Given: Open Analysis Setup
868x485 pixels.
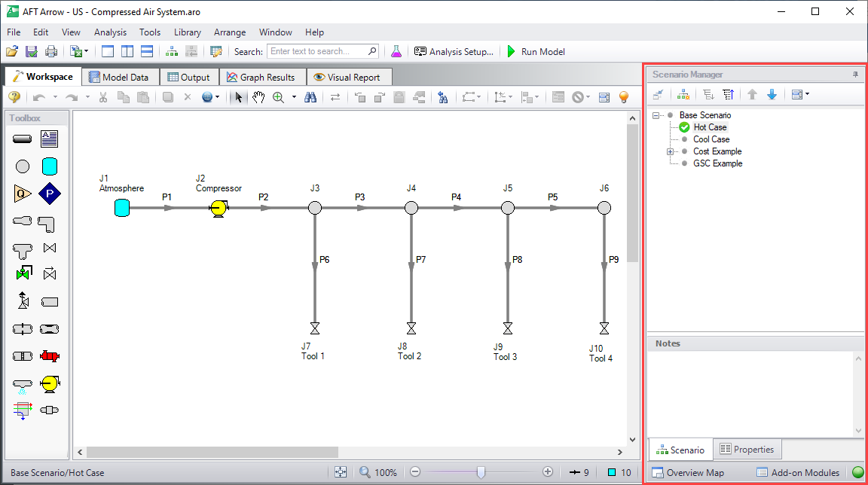Looking at the screenshot, I should 454,52.
